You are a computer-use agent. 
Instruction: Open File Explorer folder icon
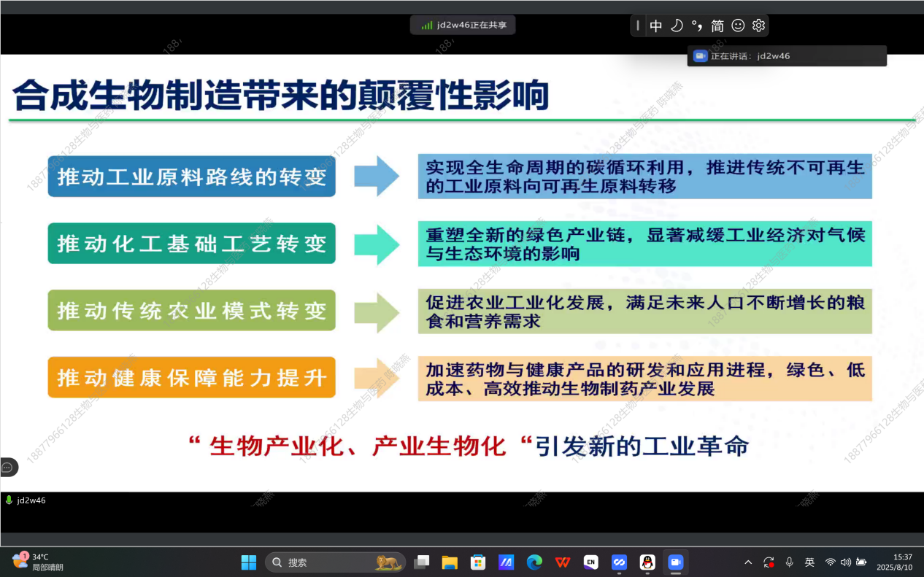pyautogui.click(x=450, y=562)
